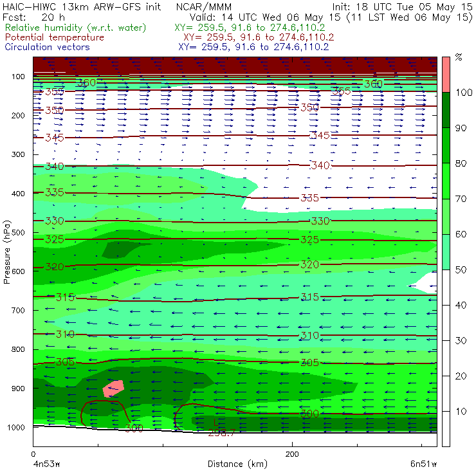This screenshot has height=476, width=476.
Task: Pick the 50–60% aqua colorbar segment
Action: 446,252
